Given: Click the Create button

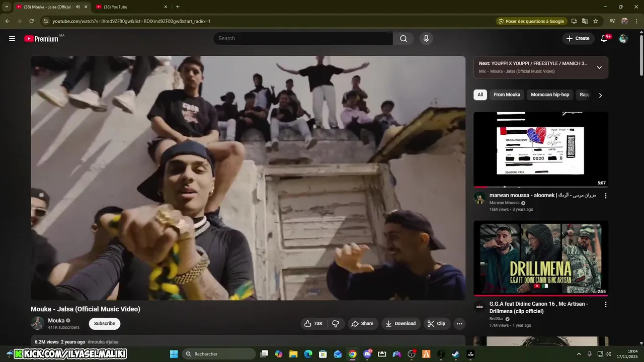Looking at the screenshot, I should [578, 38].
